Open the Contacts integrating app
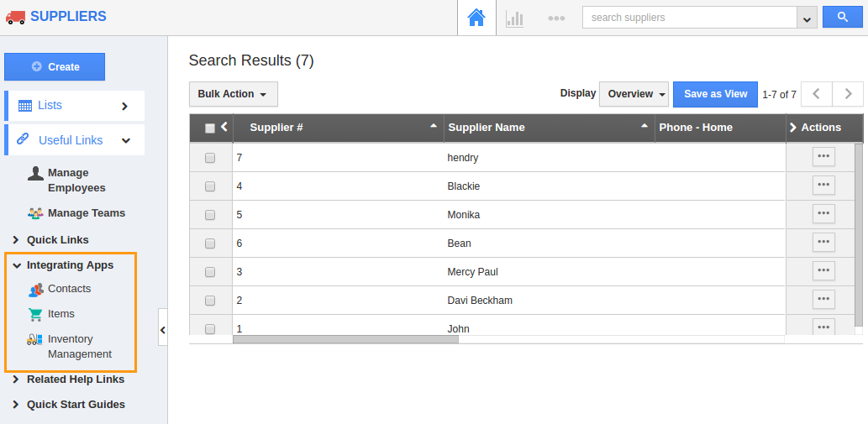868x424 pixels. (69, 289)
